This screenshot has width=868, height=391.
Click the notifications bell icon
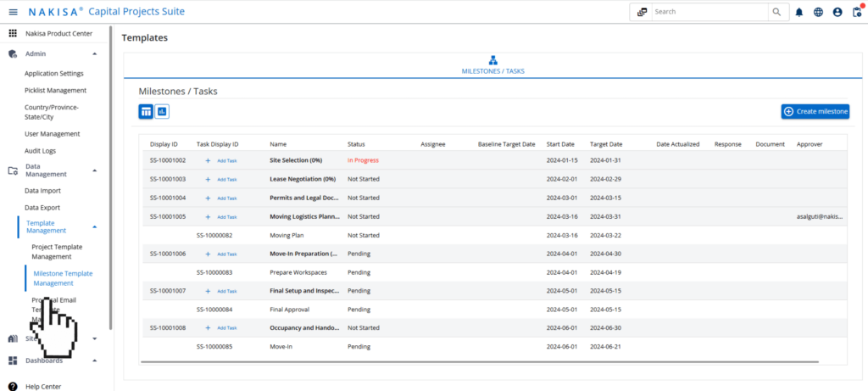(798, 12)
